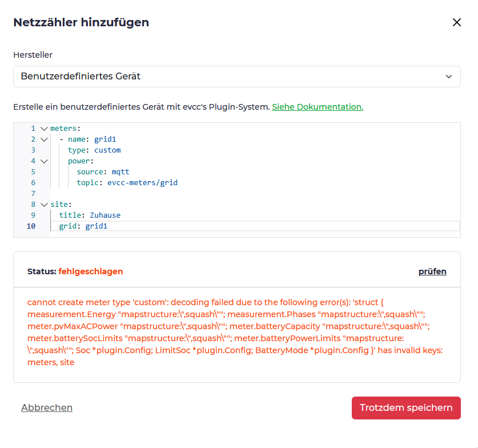Screen dimensions: 478x448
Task: Open the Siehe Dokumentation link
Action: 317,107
